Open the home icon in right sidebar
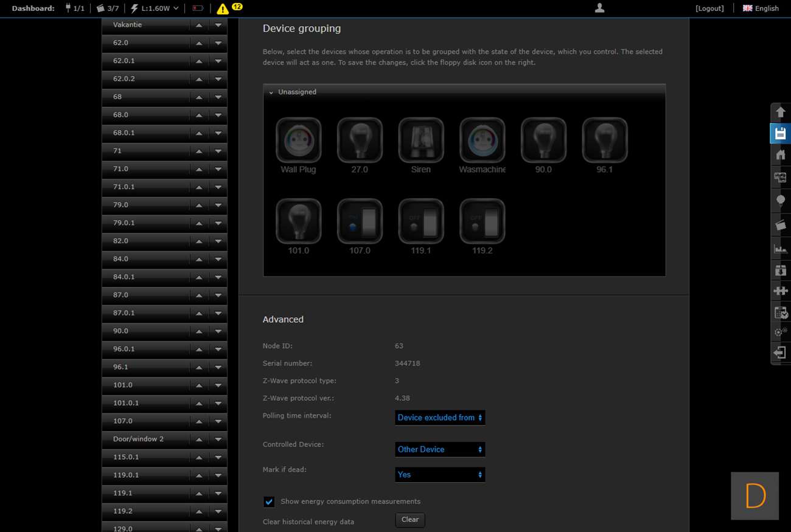This screenshot has height=532, width=791. [780, 155]
